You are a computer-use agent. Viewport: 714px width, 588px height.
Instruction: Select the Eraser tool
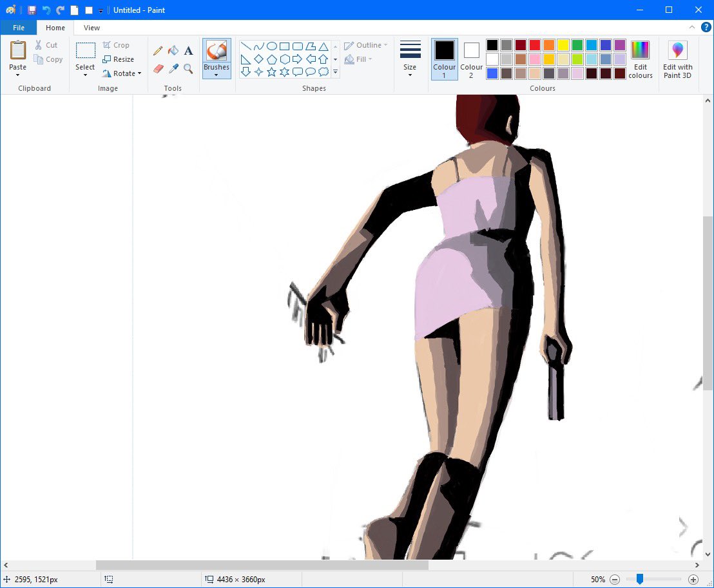point(158,69)
